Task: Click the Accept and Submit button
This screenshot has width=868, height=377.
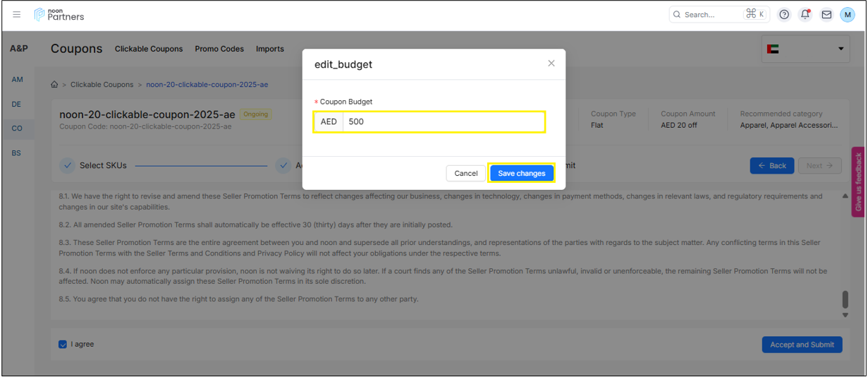Action: point(802,345)
